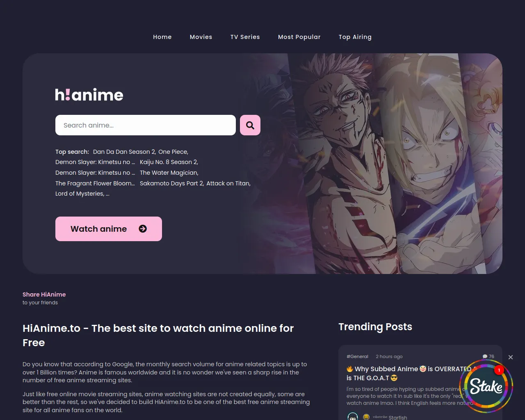Open Dan Da Dan Season 2 search link
Screen dimensions: 525x420
(124, 152)
